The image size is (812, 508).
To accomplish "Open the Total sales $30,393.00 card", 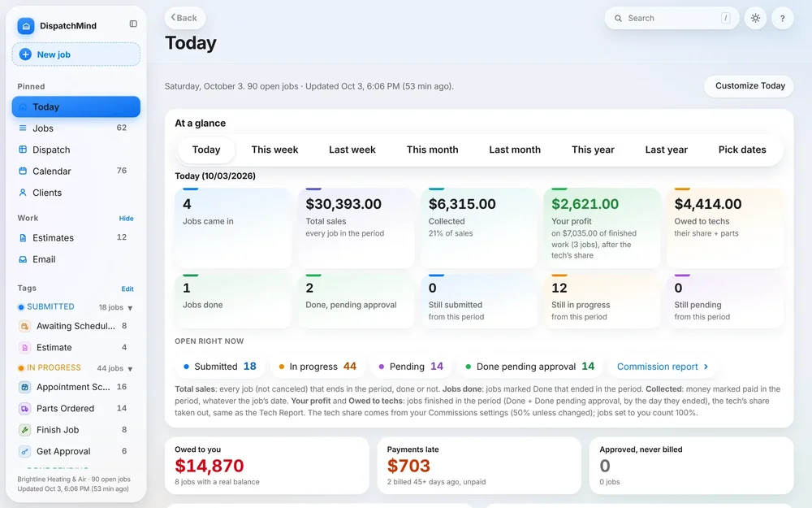I will [356, 228].
